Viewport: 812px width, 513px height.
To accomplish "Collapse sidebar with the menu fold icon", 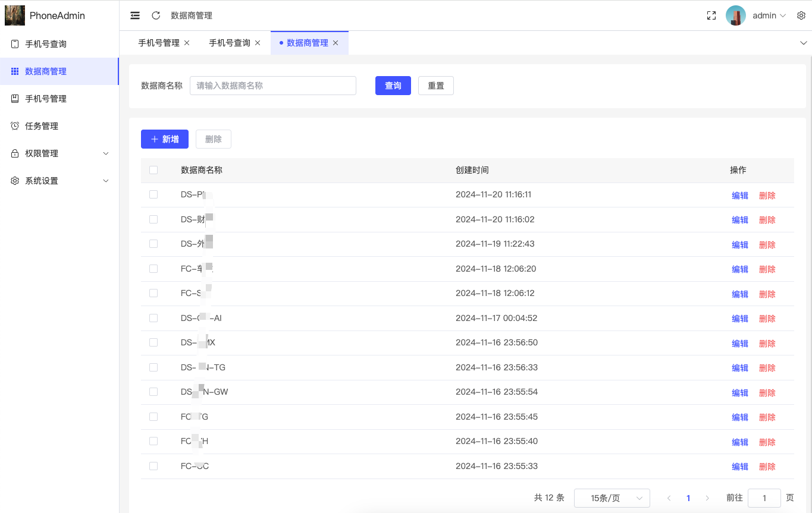I will point(135,15).
